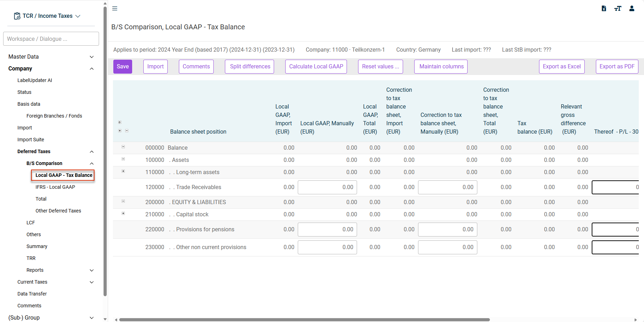The width and height of the screenshot is (644, 322).
Task: Collapse the 100000 Assets row
Action: [x=123, y=159]
